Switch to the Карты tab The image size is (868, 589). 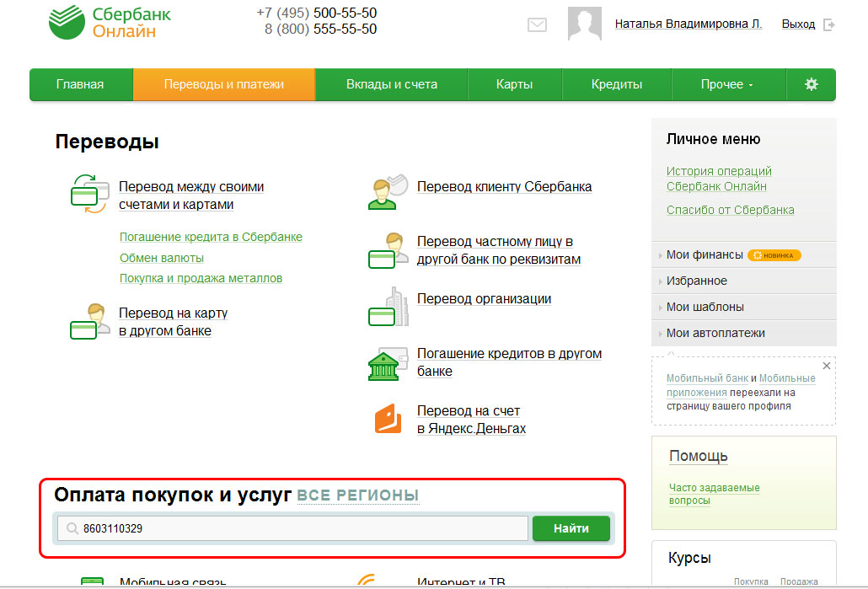pyautogui.click(x=514, y=84)
